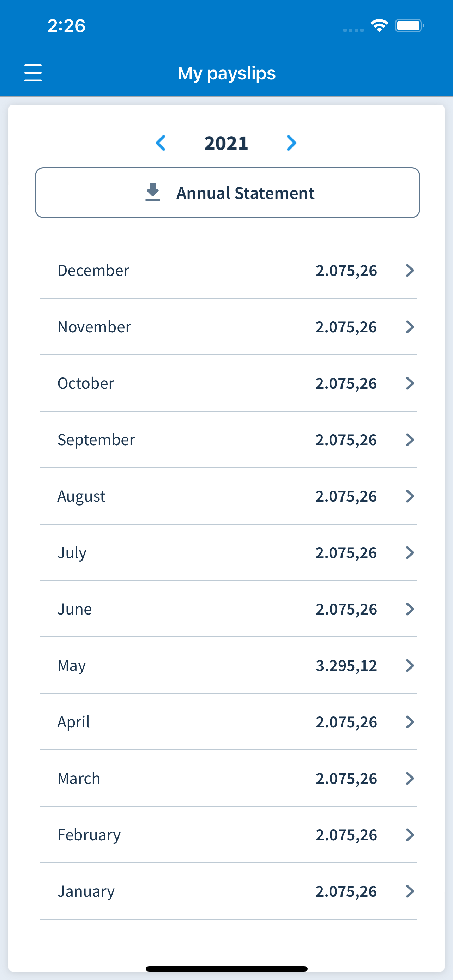Select the March payslip row
The height and width of the screenshot is (980, 453).
(x=229, y=778)
